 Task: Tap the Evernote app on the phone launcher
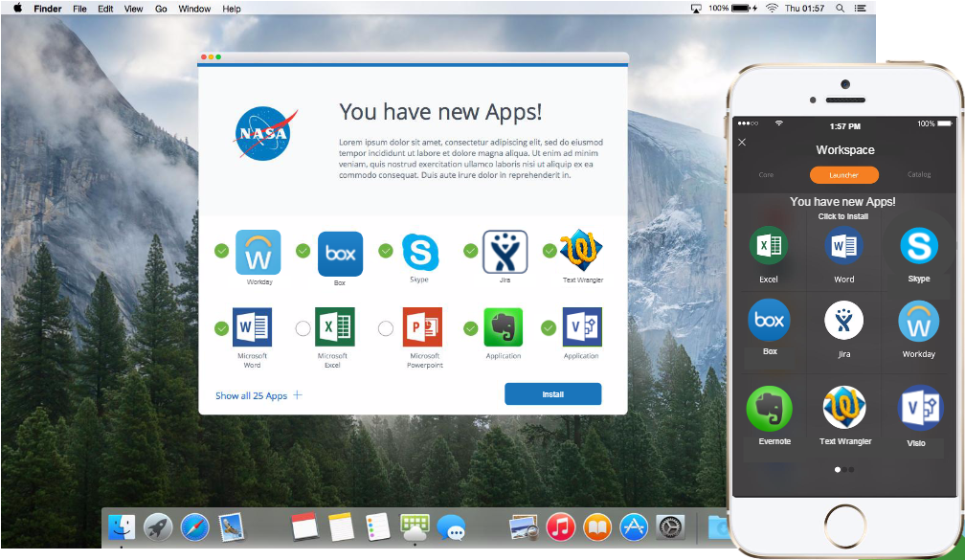coord(770,408)
